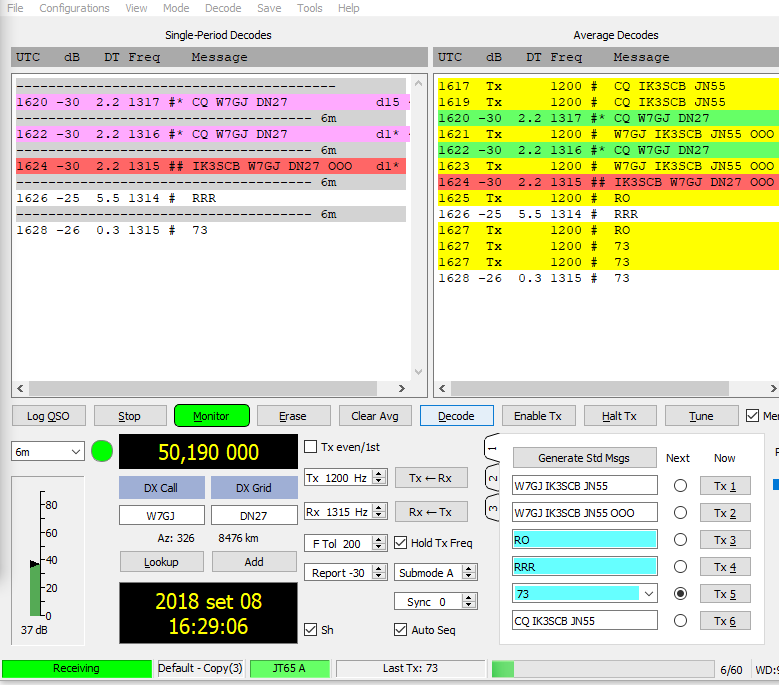The width and height of the screenshot is (779, 685).
Task: Uncheck the Hold Tx Freq checkbox
Action: pyautogui.click(x=401, y=543)
